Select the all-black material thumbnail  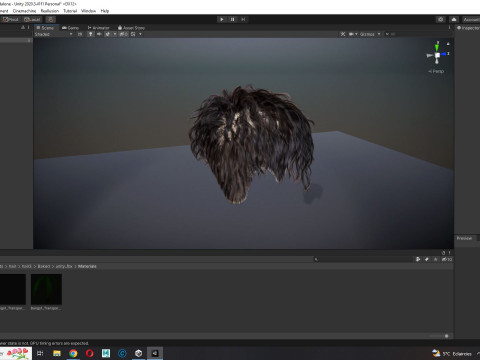tap(12, 289)
